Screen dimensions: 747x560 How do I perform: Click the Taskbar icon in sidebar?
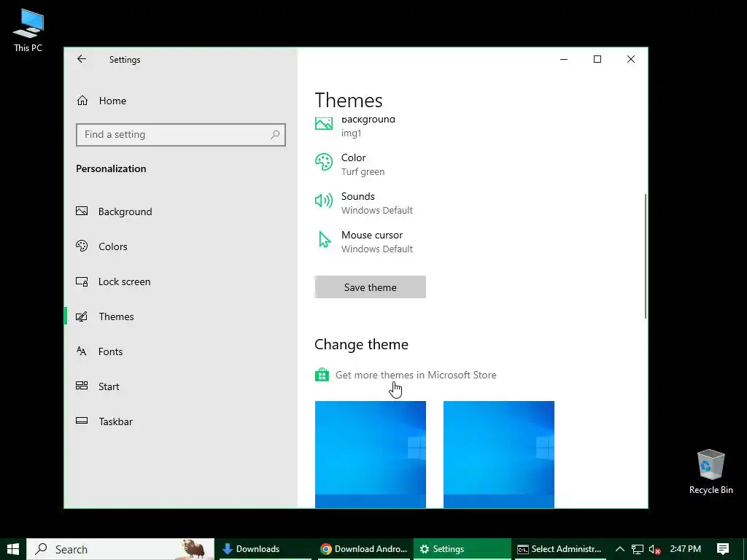[82, 421]
